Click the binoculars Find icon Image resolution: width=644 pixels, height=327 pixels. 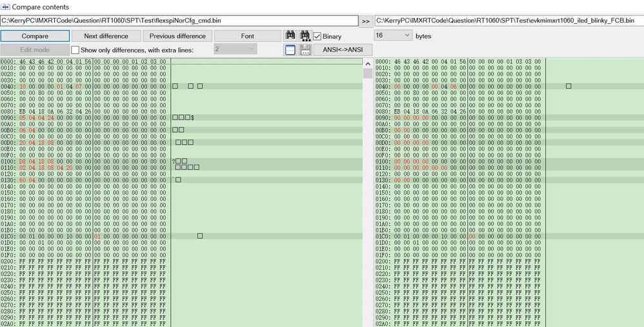coord(290,36)
